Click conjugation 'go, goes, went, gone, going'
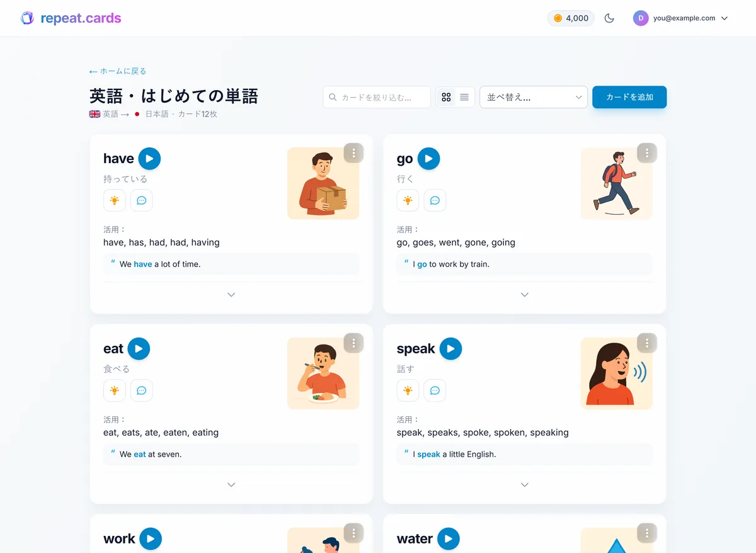Viewport: 756px width, 553px height. point(456,242)
